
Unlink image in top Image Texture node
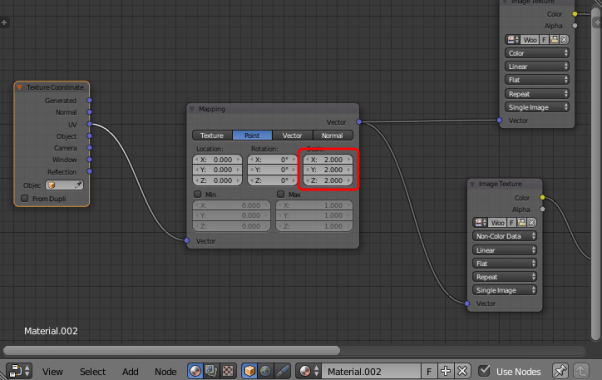tap(564, 40)
